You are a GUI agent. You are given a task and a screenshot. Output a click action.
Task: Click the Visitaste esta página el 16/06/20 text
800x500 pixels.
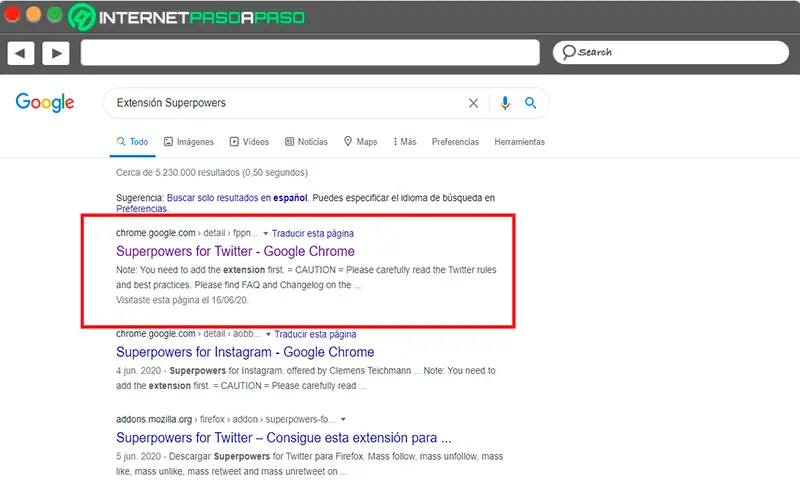point(182,300)
